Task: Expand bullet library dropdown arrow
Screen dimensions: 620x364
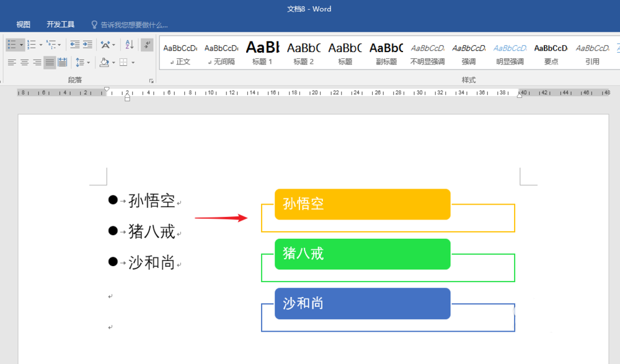Action: pos(21,45)
